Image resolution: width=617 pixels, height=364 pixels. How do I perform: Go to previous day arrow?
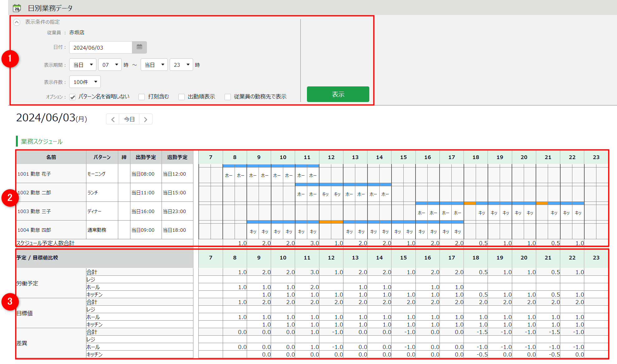coord(113,119)
